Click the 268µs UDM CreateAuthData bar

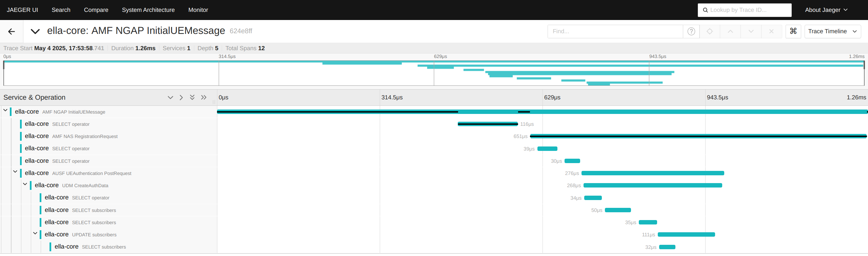tap(653, 185)
